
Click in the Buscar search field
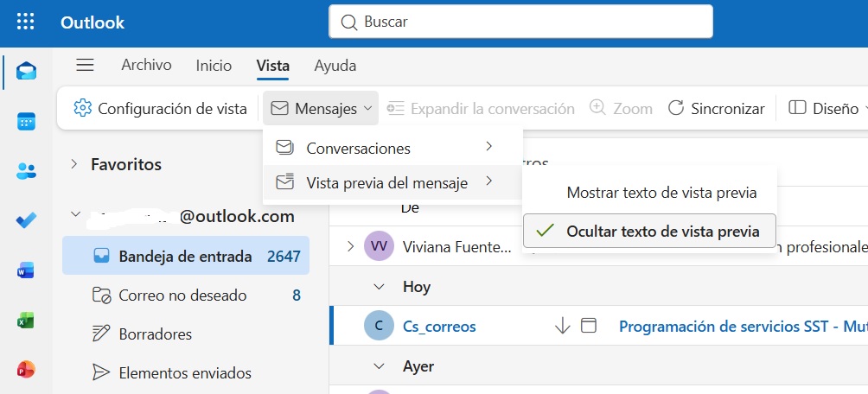[520, 22]
